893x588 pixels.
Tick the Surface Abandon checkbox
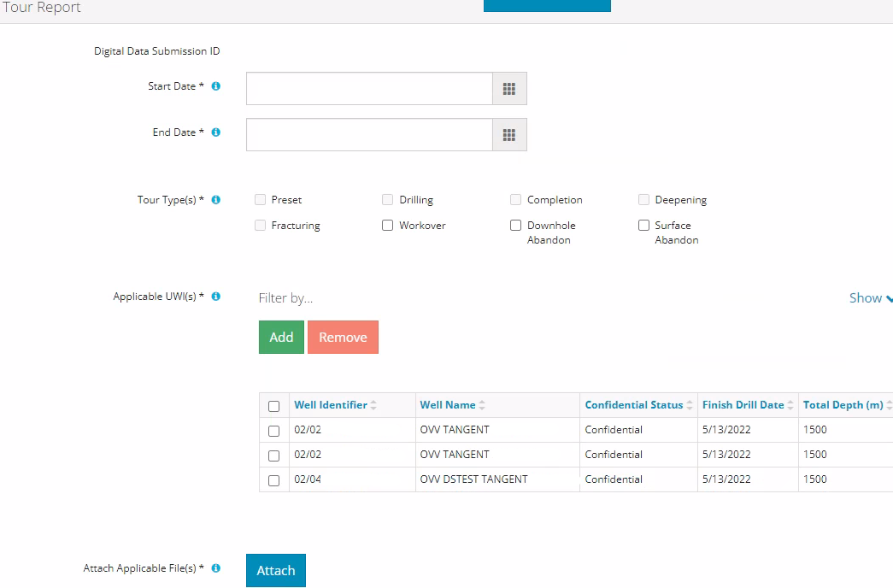tap(644, 226)
